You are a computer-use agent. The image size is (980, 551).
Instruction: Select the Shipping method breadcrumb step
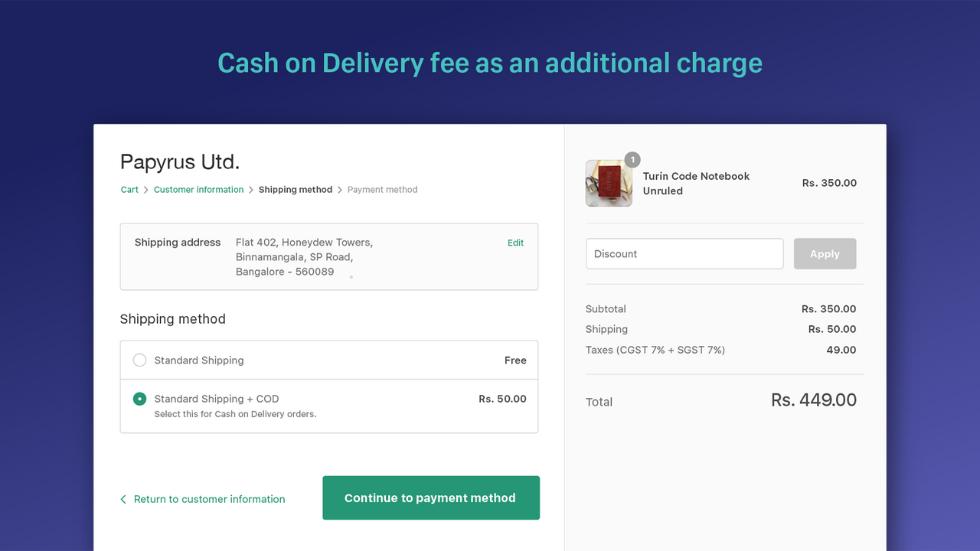click(296, 189)
